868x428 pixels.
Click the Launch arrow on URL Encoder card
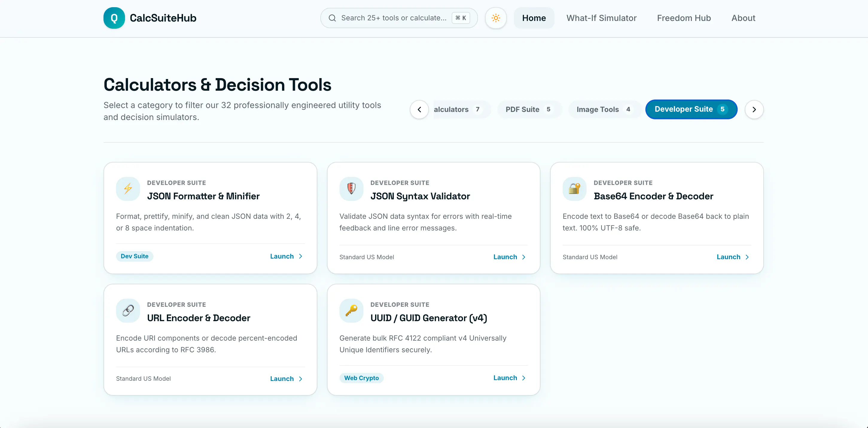(301, 379)
